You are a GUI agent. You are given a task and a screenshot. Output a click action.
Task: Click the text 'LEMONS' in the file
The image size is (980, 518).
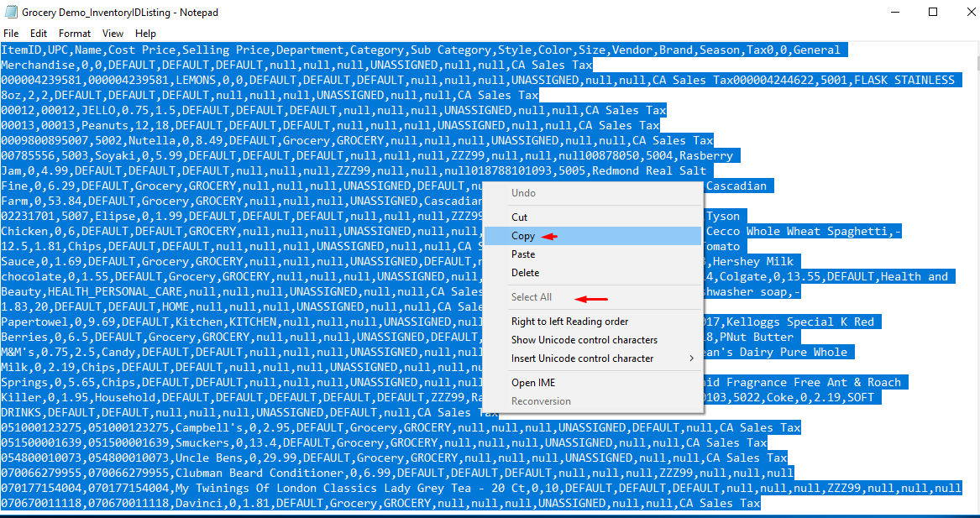[196, 81]
